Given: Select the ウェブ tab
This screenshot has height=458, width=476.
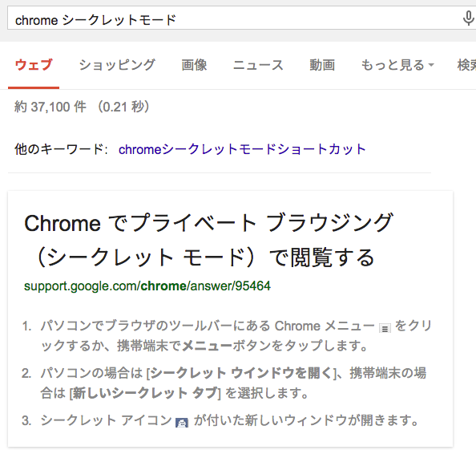Looking at the screenshot, I should 34,65.
